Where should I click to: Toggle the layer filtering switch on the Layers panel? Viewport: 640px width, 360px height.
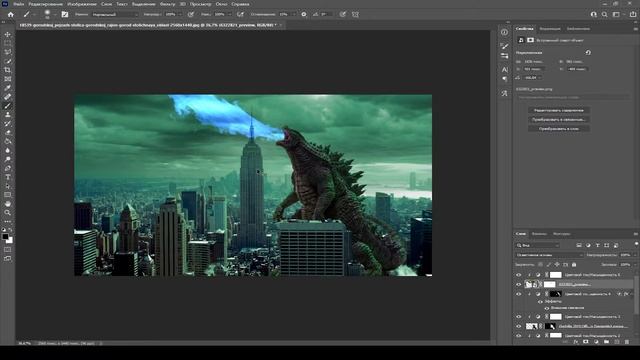coord(636,244)
